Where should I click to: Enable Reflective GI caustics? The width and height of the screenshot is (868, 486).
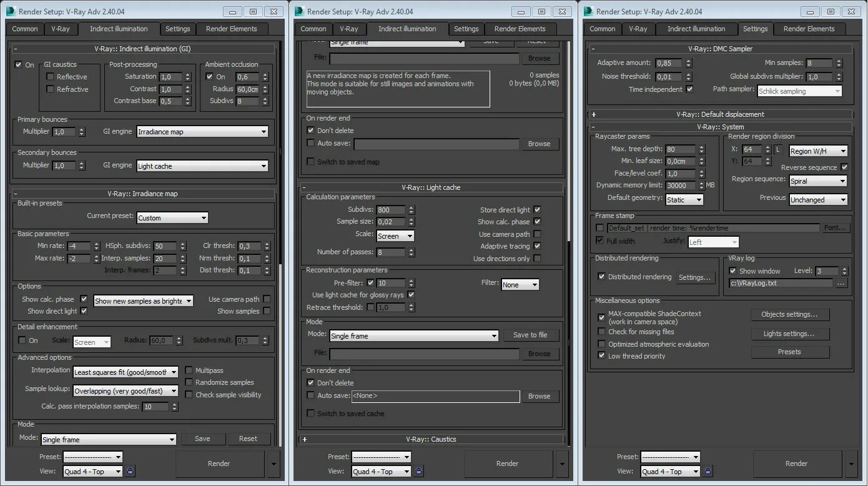coord(50,77)
